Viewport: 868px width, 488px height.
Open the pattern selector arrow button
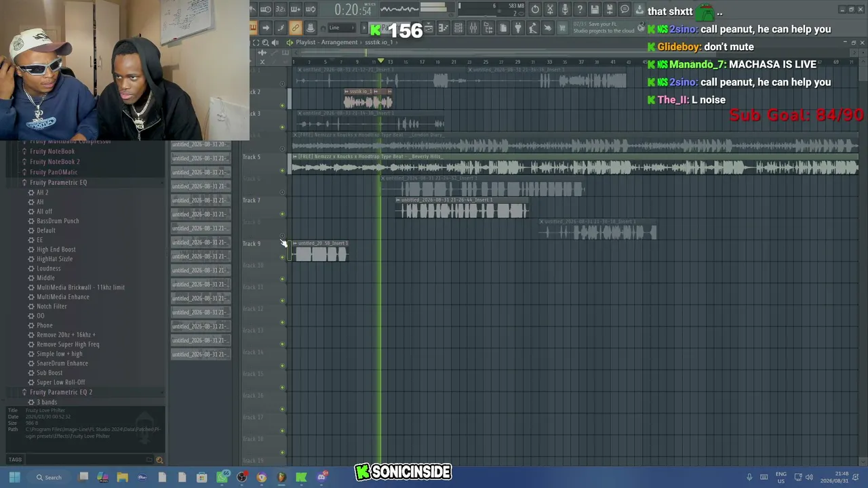[363, 28]
